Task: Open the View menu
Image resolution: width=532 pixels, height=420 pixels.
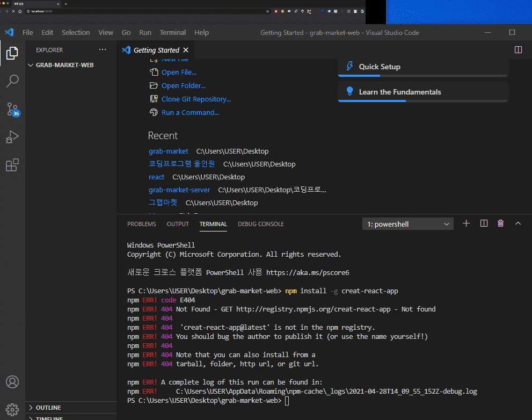Action: click(x=106, y=33)
